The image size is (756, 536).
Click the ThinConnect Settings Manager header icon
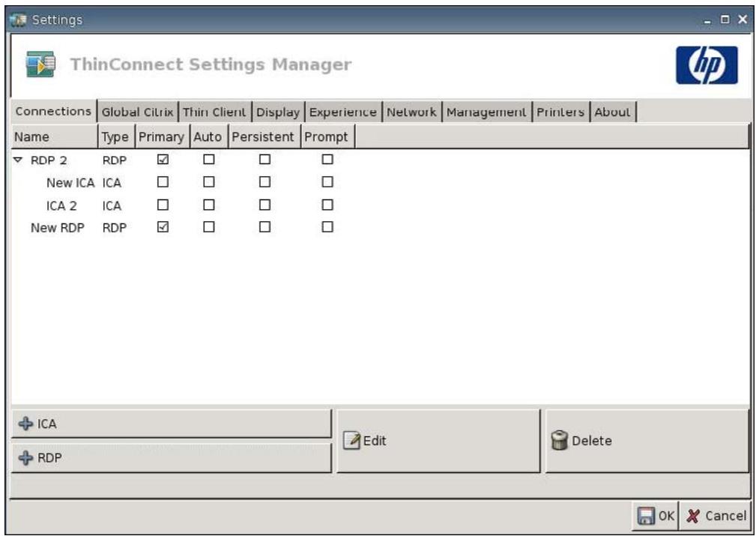(x=40, y=64)
